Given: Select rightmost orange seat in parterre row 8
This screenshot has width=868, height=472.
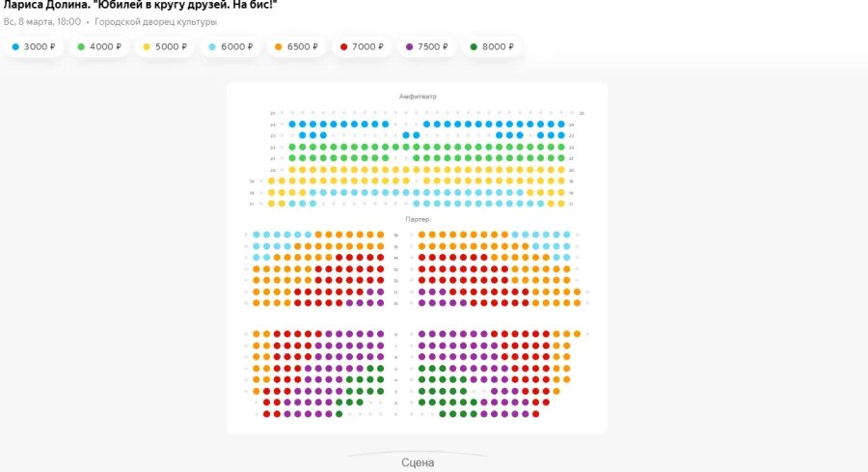Looking at the screenshot, I should coord(577,334).
